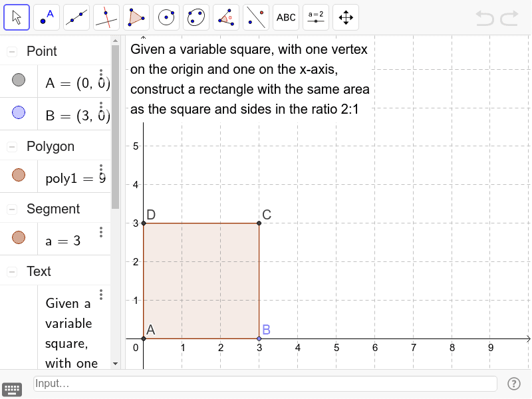
Task: Select the Circle with Center tool
Action: pos(166,17)
